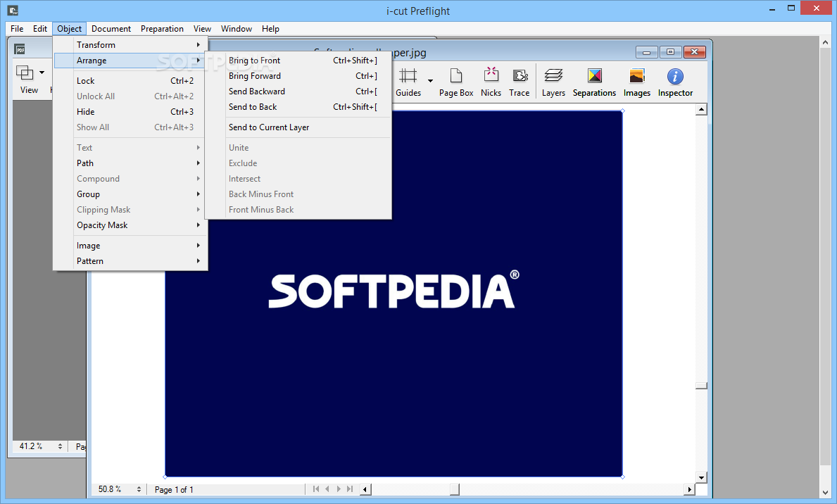The height and width of the screenshot is (504, 837).
Task: Open the Images panel icon
Action: (637, 76)
